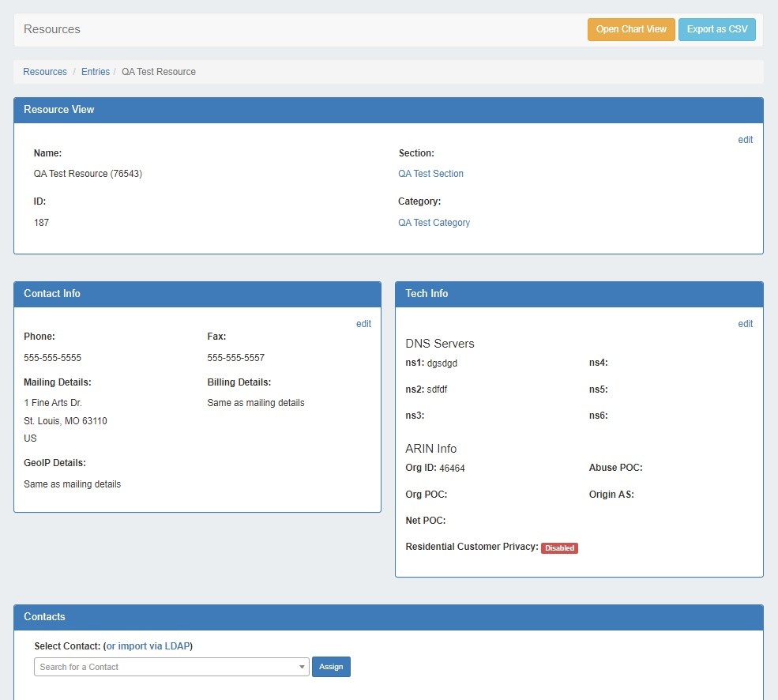Open the Entries breadcrumb link
The image size is (778, 700).
click(96, 72)
